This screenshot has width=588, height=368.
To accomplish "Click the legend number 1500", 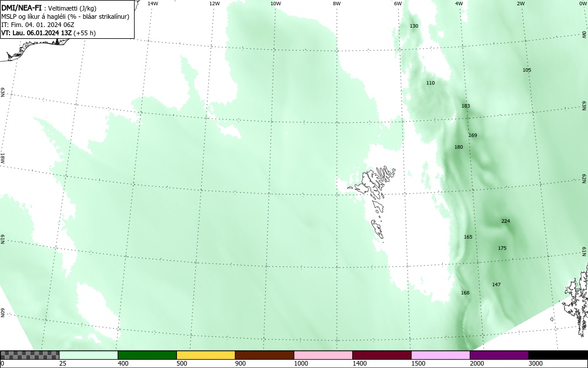I will (418, 363).
